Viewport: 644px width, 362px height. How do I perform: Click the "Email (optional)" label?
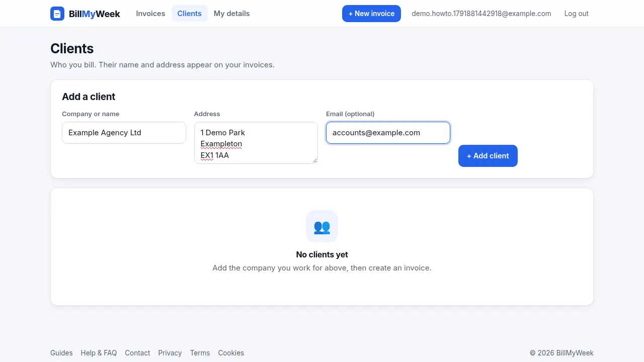point(350,114)
